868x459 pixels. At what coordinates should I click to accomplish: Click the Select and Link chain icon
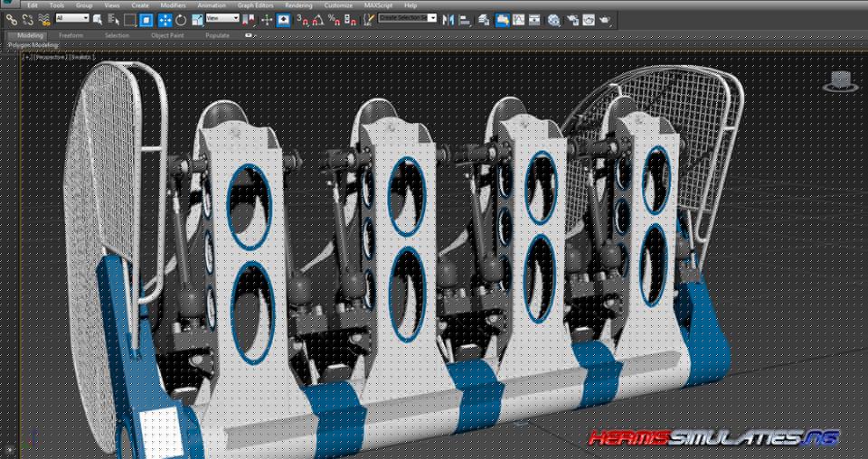tap(12, 21)
